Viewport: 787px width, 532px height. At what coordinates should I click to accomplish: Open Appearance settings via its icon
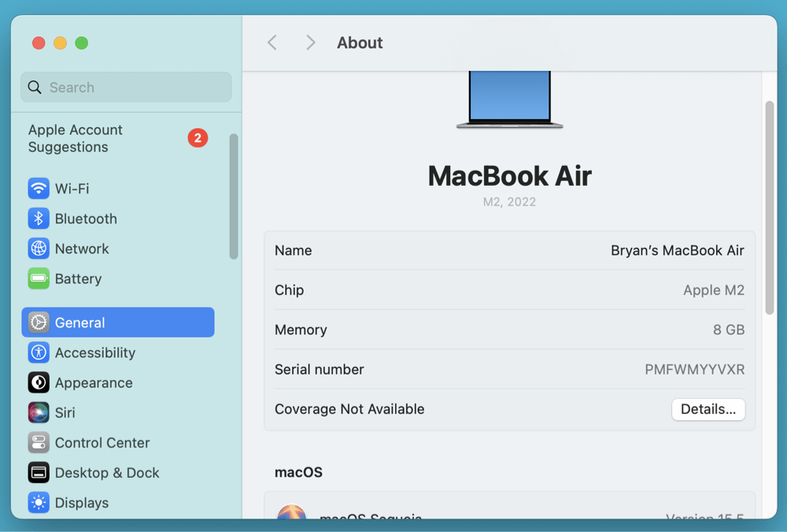tap(38, 382)
